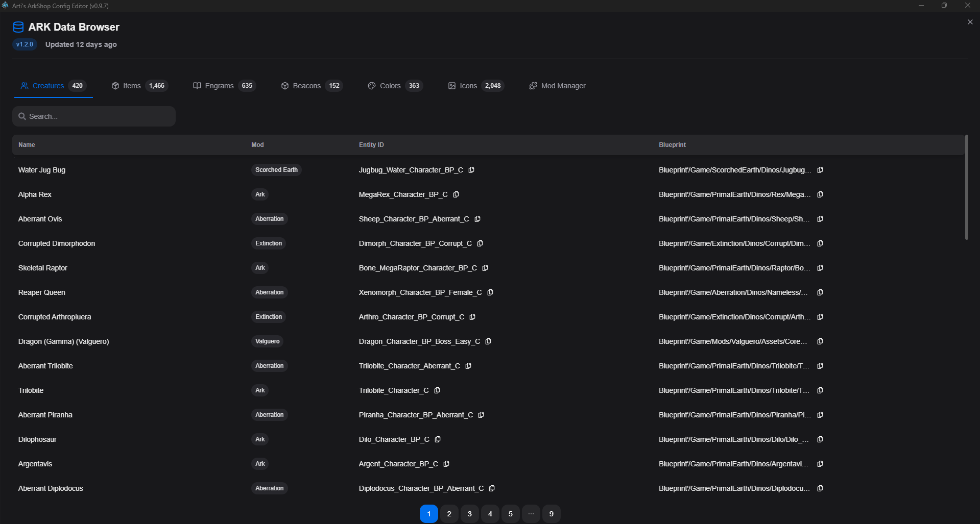Copy Entity ID Arthro_Character_BP_Corrupt_C
This screenshot has height=524, width=980.
[472, 317]
